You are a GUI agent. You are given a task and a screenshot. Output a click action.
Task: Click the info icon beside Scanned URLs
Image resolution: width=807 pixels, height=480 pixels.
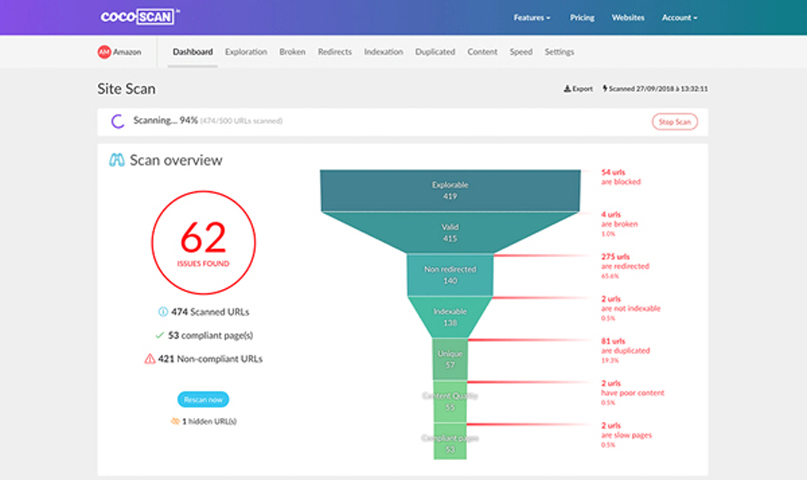pos(163,312)
